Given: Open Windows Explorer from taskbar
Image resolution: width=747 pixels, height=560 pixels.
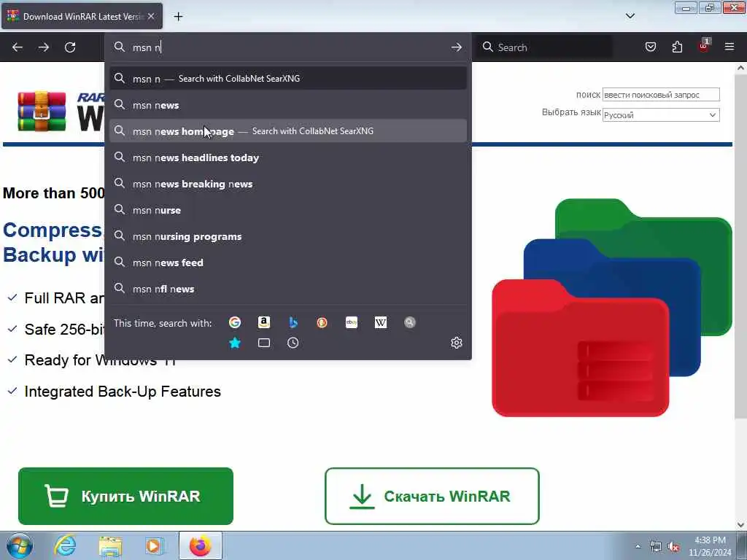Looking at the screenshot, I should click(x=111, y=545).
